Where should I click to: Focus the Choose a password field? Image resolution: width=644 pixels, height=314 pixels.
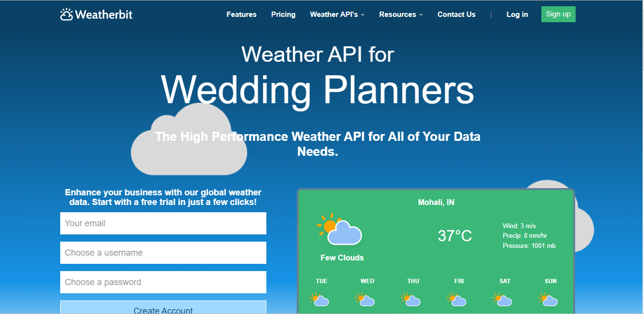pos(163,282)
